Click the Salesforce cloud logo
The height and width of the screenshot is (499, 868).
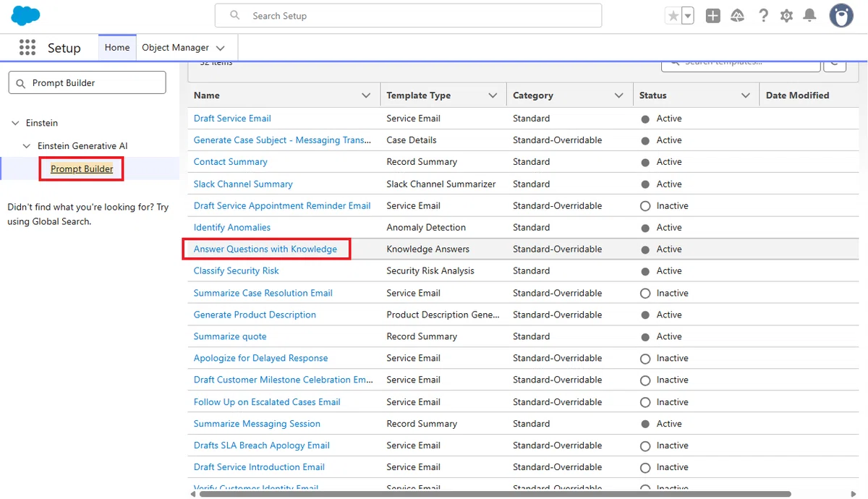26,15
